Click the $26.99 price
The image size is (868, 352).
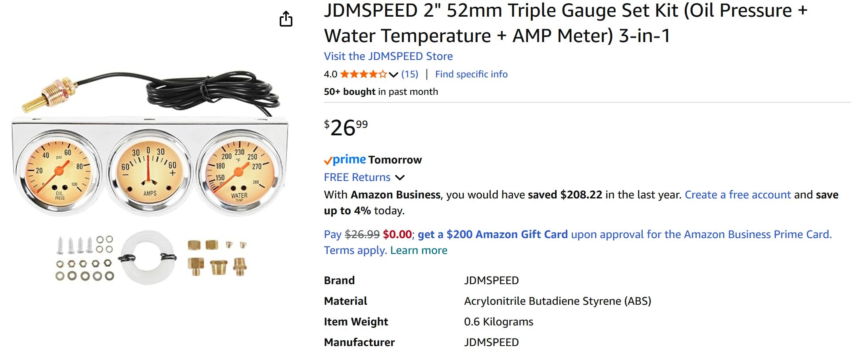click(346, 128)
